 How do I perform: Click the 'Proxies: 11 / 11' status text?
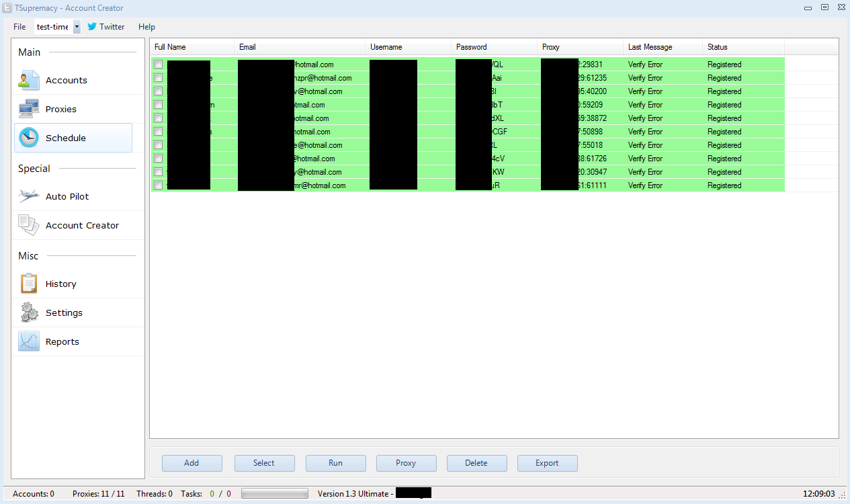99,494
